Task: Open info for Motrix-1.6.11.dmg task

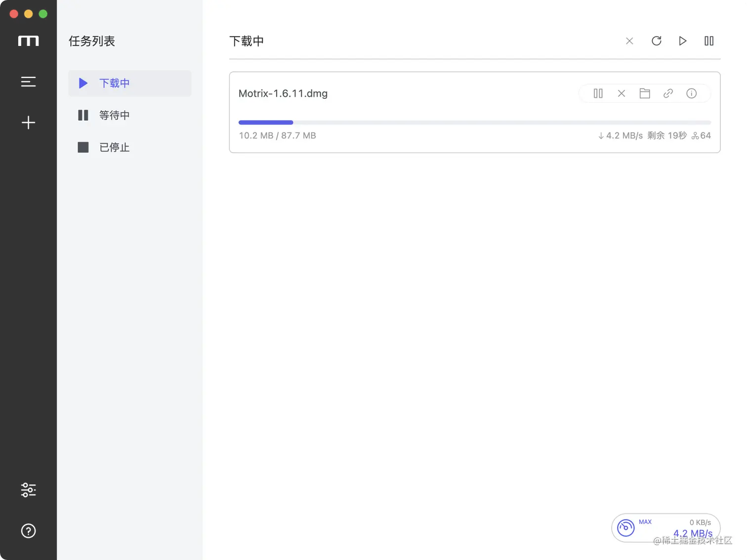Action: tap(691, 93)
